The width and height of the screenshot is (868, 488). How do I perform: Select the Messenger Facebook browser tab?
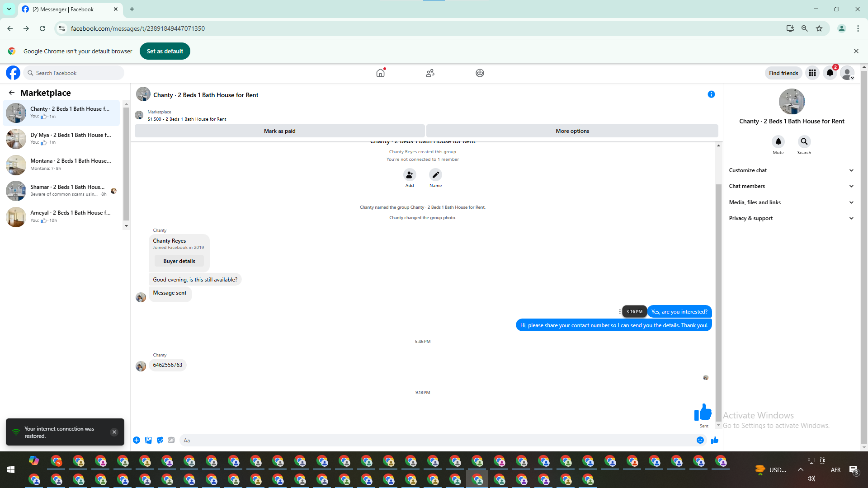click(70, 9)
